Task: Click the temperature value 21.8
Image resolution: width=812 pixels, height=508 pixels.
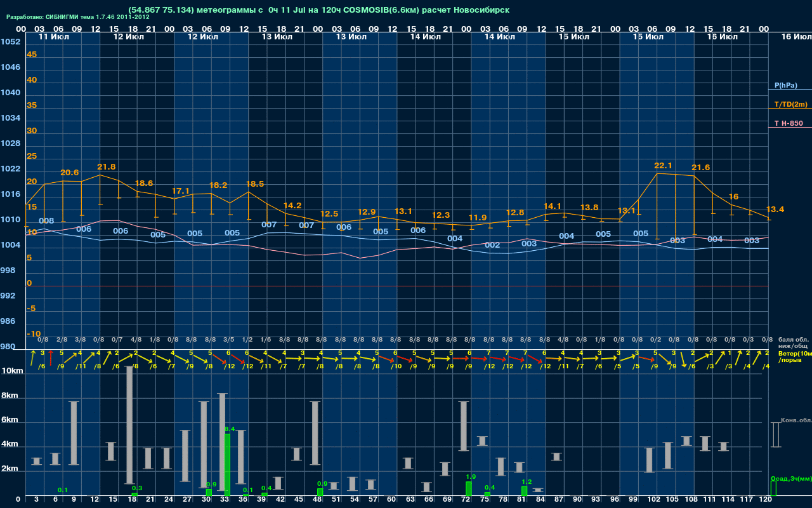Action: coord(107,167)
